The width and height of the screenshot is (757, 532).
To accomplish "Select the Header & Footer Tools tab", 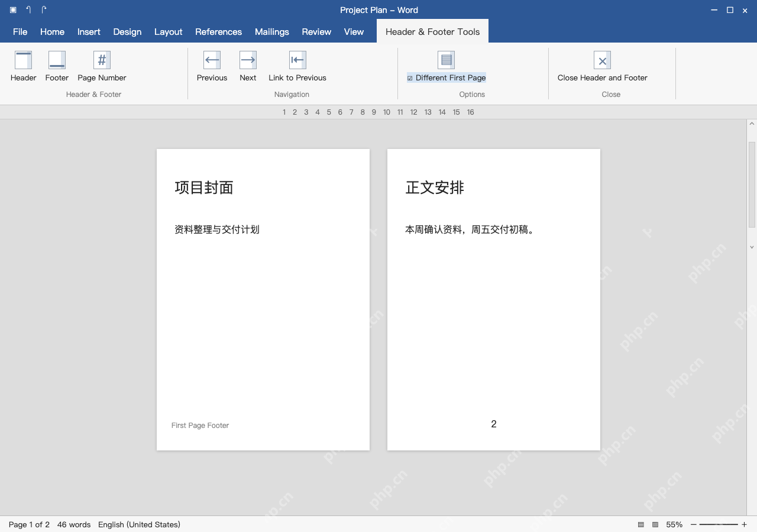I will point(432,32).
